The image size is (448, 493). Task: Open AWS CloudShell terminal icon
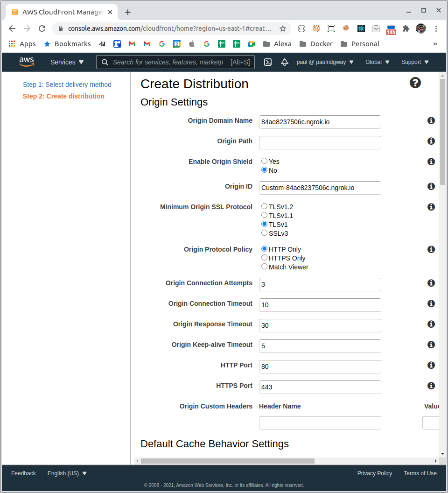(x=268, y=62)
